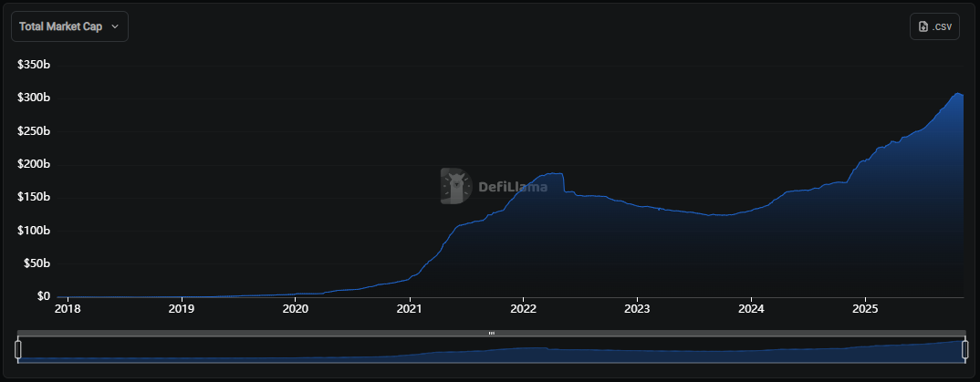Screen dimensions: 980x382
Task: Select the right handle of the range slider
Action: click(964, 349)
